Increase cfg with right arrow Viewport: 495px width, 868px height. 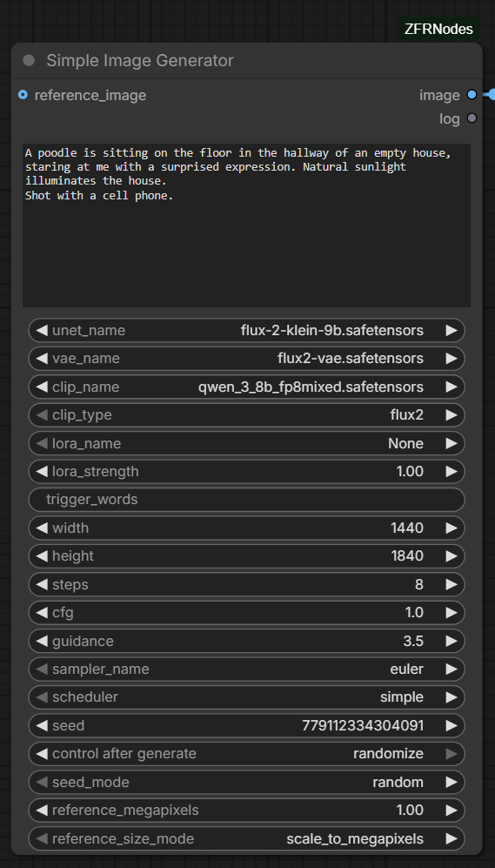[452, 613]
